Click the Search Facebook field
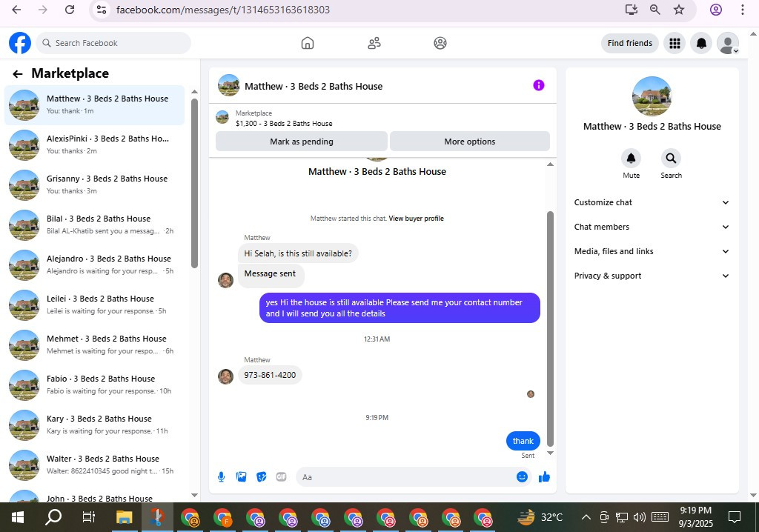The image size is (759, 532). (x=113, y=43)
